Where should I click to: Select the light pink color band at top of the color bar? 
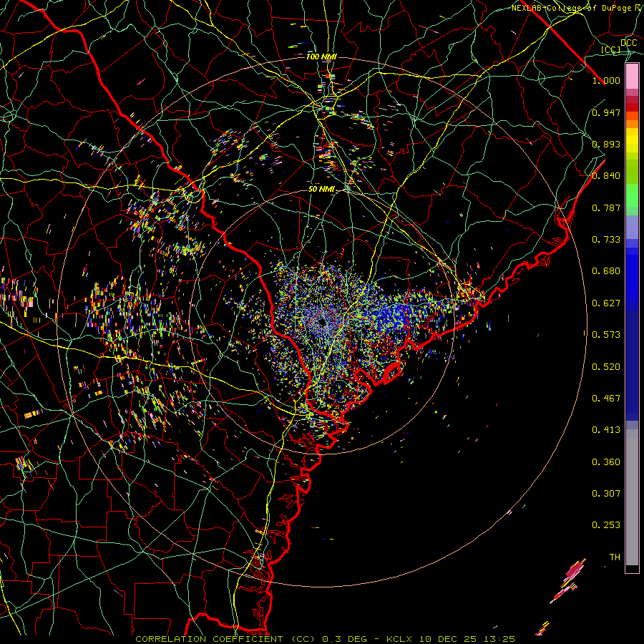coord(632,76)
